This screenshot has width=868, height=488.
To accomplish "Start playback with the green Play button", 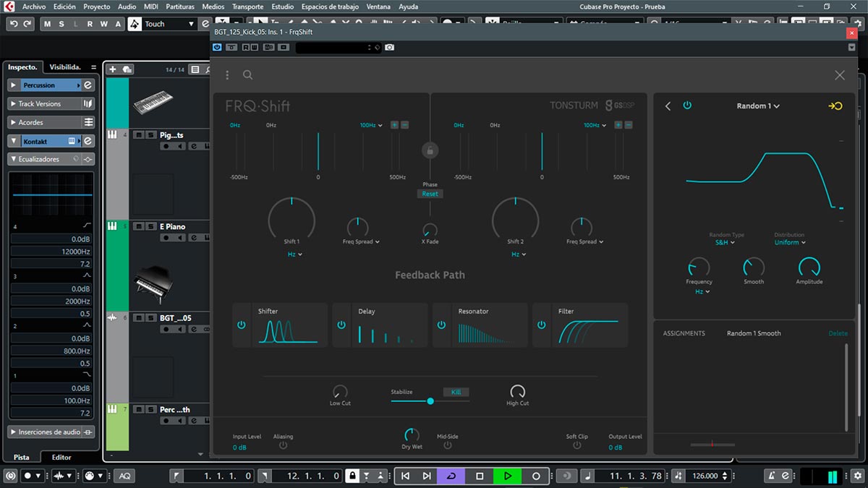I will click(x=508, y=476).
